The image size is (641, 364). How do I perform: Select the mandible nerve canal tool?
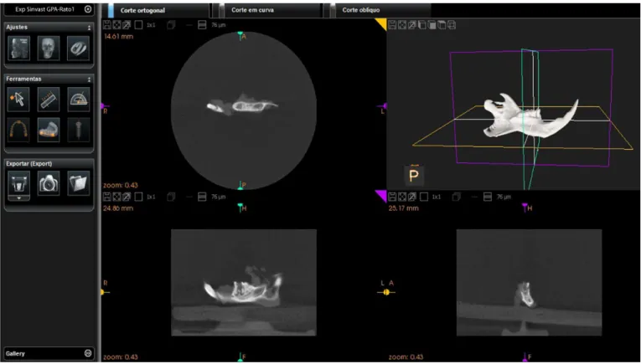point(49,131)
